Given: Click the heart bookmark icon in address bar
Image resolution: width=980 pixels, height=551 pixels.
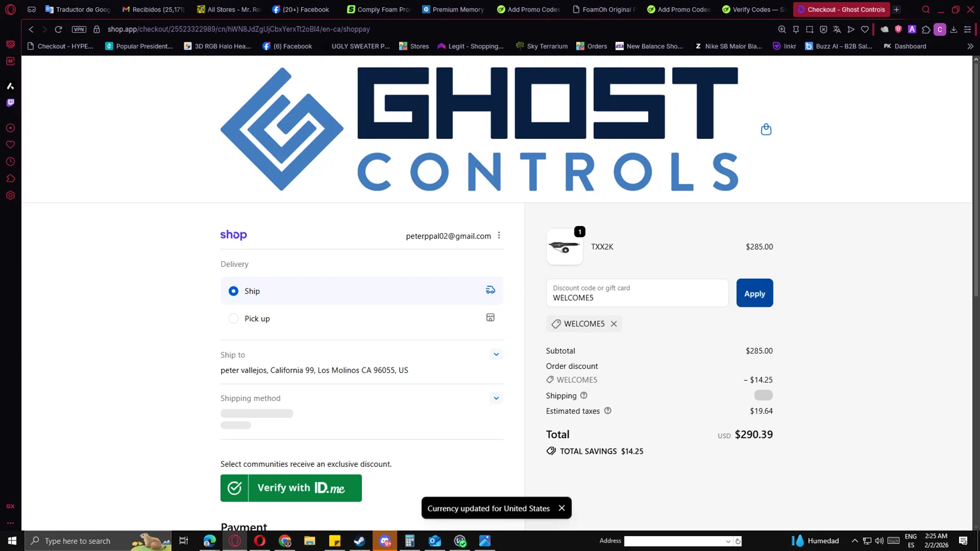Looking at the screenshot, I should (x=865, y=29).
